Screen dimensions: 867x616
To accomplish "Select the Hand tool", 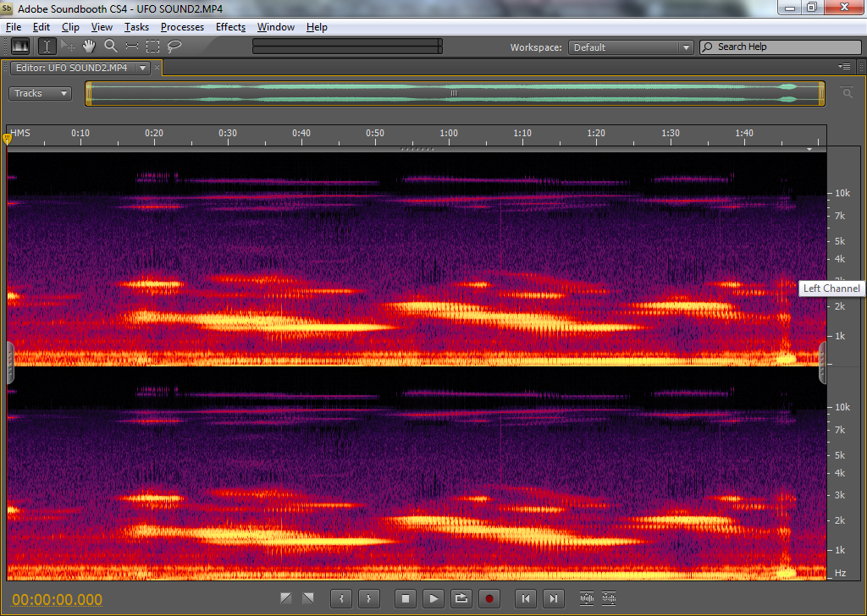I will point(89,47).
